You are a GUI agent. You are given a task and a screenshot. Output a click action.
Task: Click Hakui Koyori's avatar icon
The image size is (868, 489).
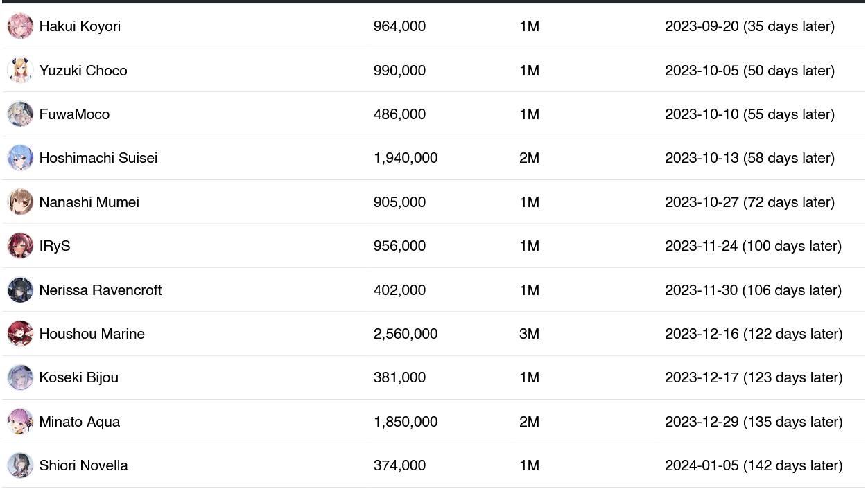(20, 26)
